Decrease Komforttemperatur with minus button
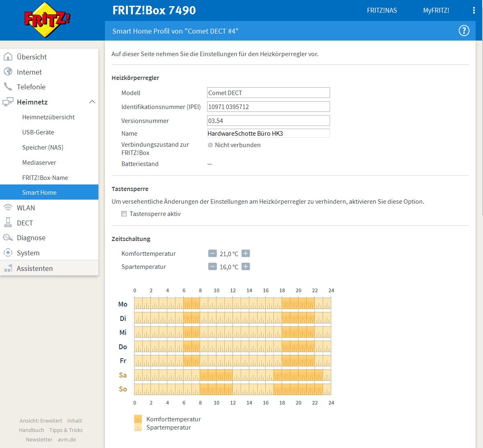This screenshot has height=448, width=483. point(212,253)
